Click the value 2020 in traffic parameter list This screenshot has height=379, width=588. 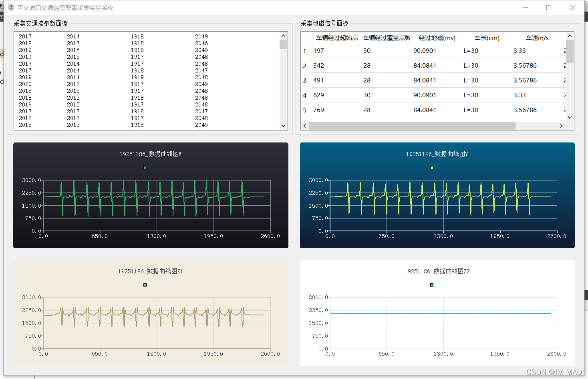(25, 84)
